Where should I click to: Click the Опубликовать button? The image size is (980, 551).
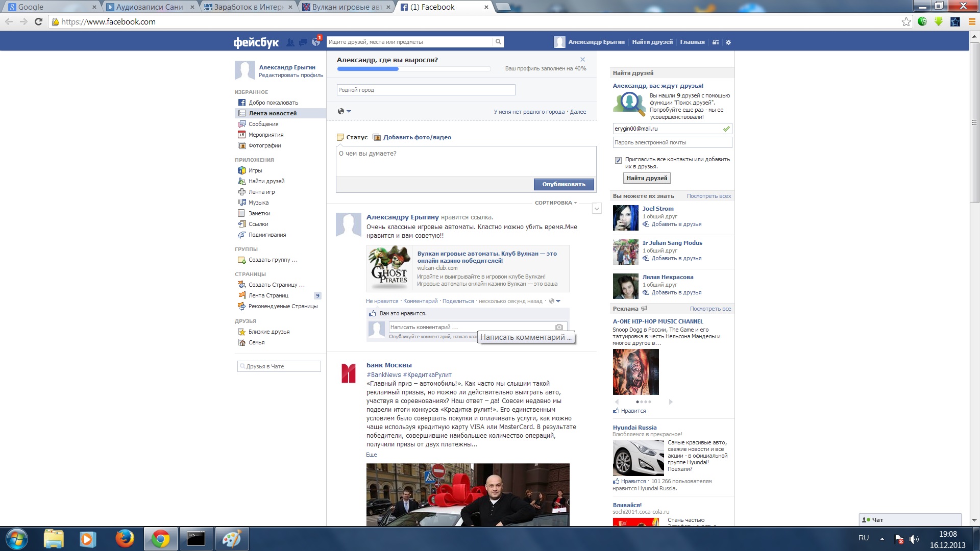[x=564, y=184]
